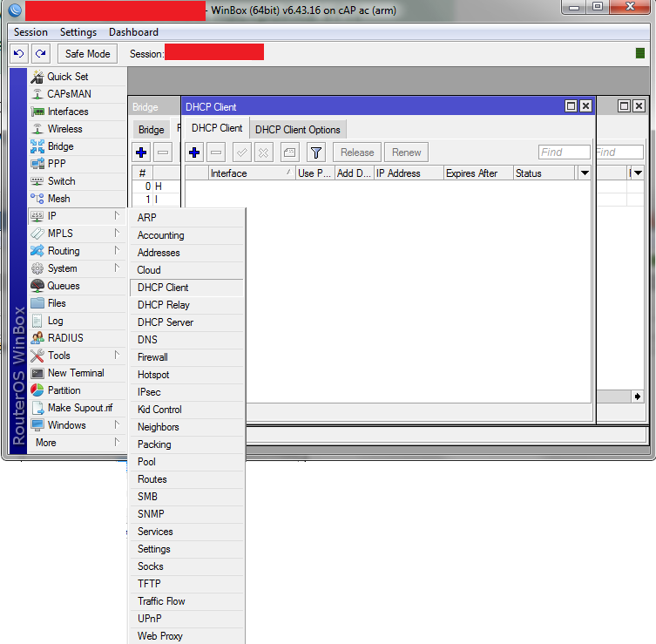The height and width of the screenshot is (644, 656).
Task: Expand the System submenu
Action: 77,268
